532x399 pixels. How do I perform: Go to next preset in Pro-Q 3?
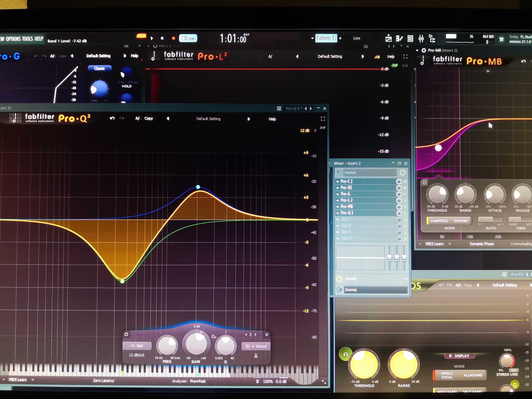point(249,119)
